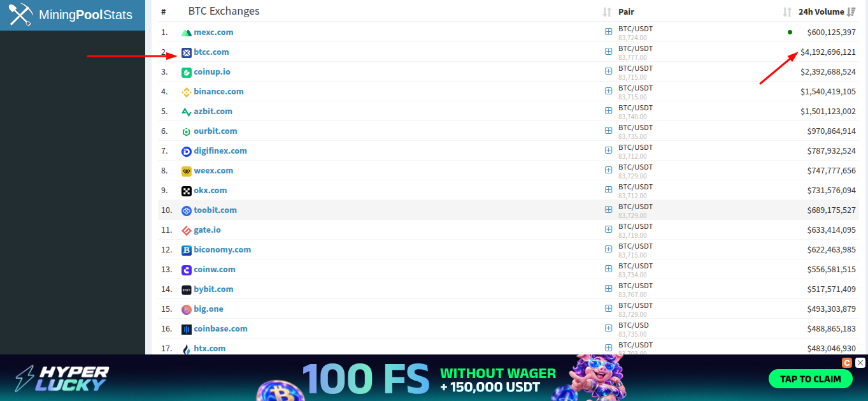Click the TAP TO CLAIM ad button
This screenshot has width=868, height=401.
(811, 379)
